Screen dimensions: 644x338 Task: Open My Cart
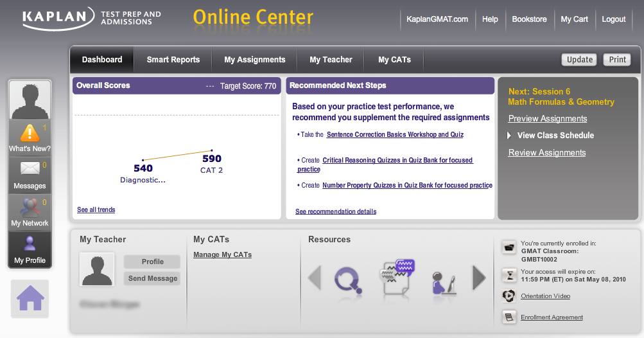coord(574,19)
